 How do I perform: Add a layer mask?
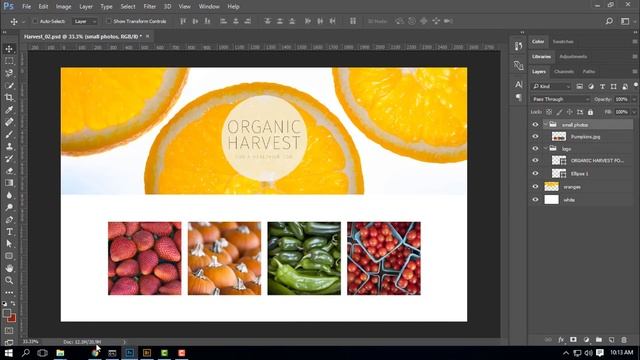(x=573, y=340)
